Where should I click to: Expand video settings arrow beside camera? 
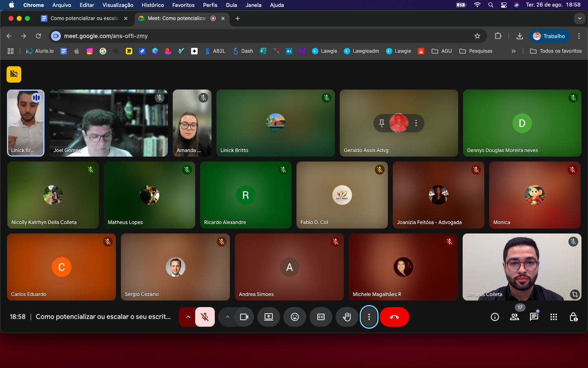coord(227,317)
